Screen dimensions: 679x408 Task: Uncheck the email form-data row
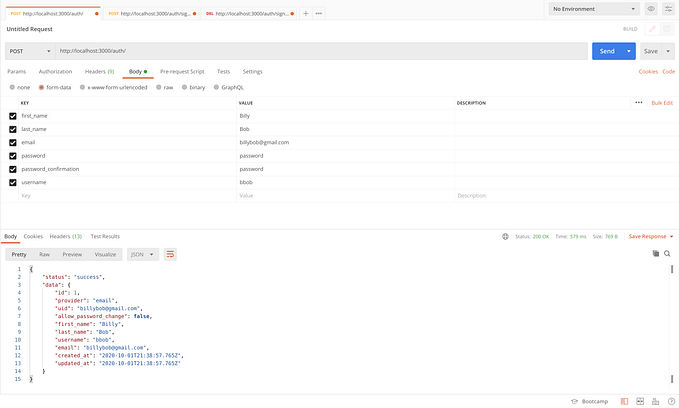pyautogui.click(x=13, y=142)
